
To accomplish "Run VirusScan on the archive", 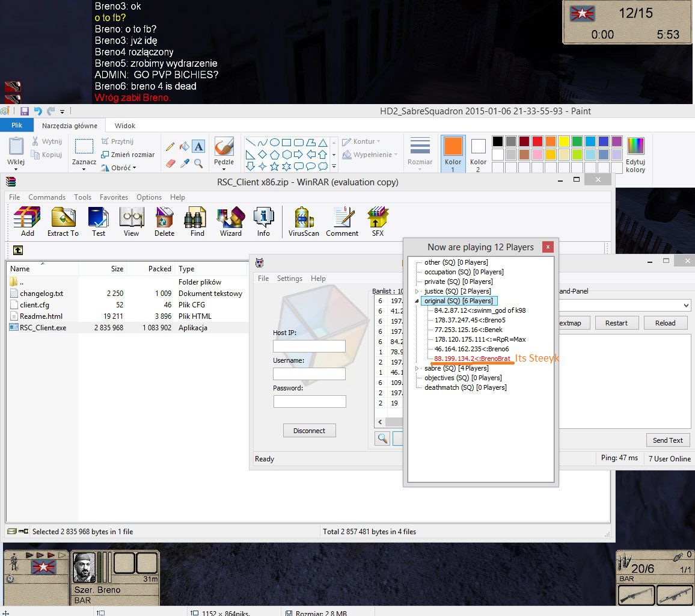I will pyautogui.click(x=304, y=218).
